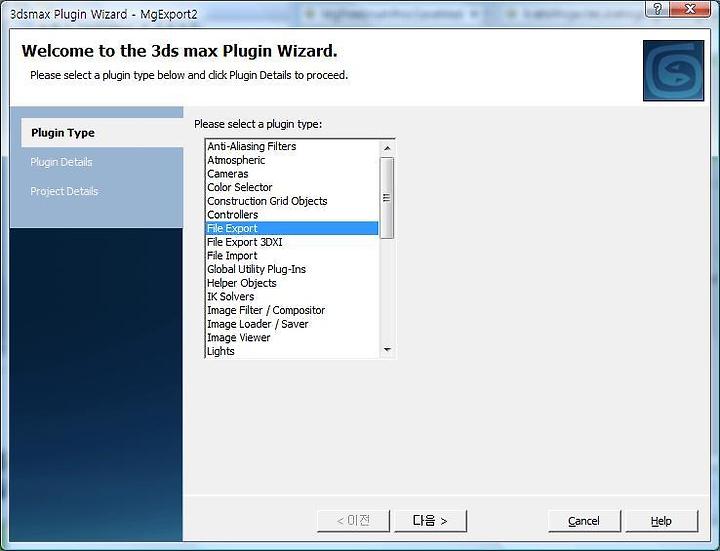Choose File Import plugin type
The width and height of the screenshot is (720, 551).
pos(292,256)
